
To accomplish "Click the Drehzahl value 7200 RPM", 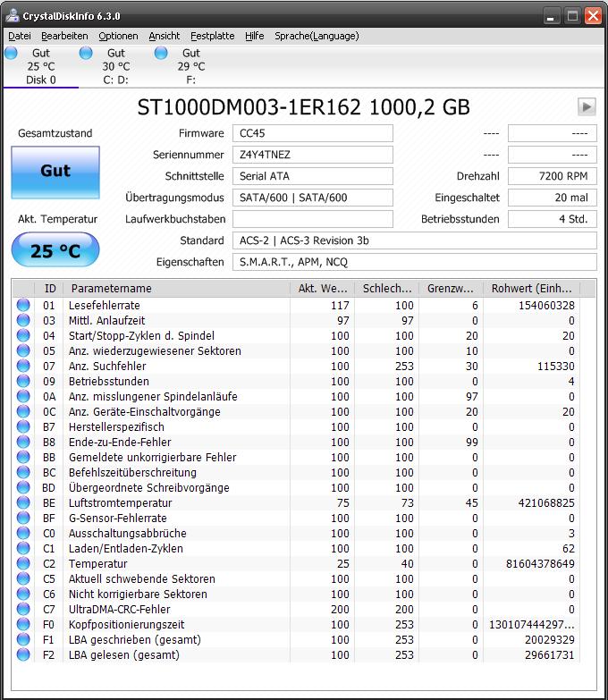I will (x=553, y=176).
